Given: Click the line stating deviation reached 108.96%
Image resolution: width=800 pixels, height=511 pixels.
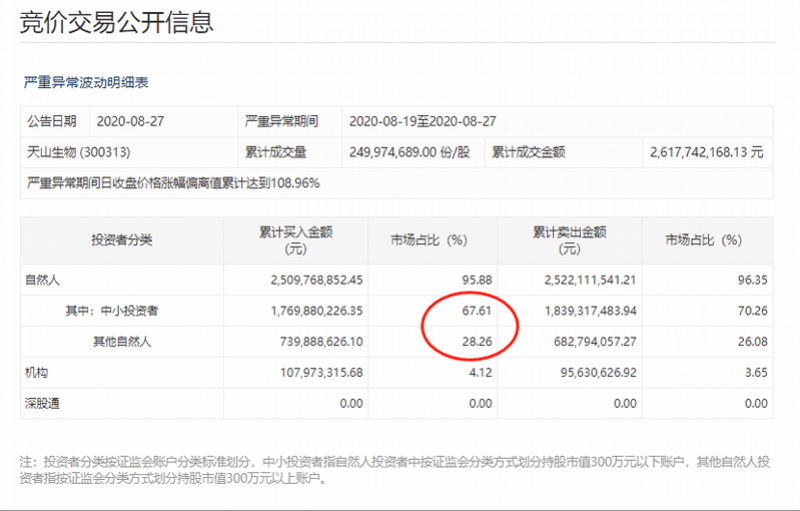Looking at the screenshot, I should coord(173,183).
